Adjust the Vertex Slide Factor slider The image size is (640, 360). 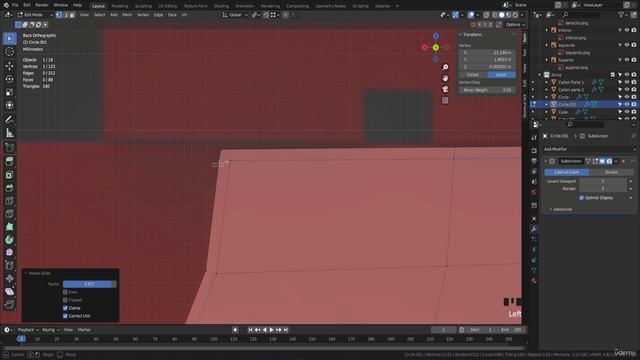point(89,284)
